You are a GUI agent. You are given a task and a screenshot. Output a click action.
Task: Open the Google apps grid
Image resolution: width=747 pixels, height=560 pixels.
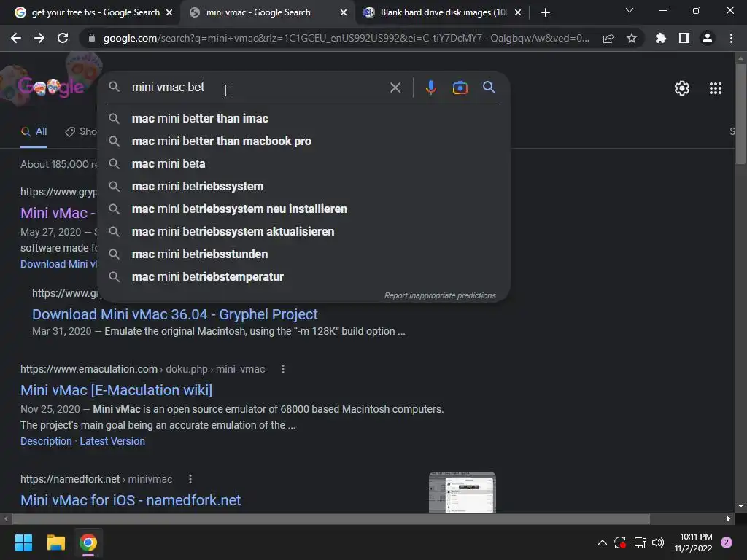pyautogui.click(x=716, y=88)
